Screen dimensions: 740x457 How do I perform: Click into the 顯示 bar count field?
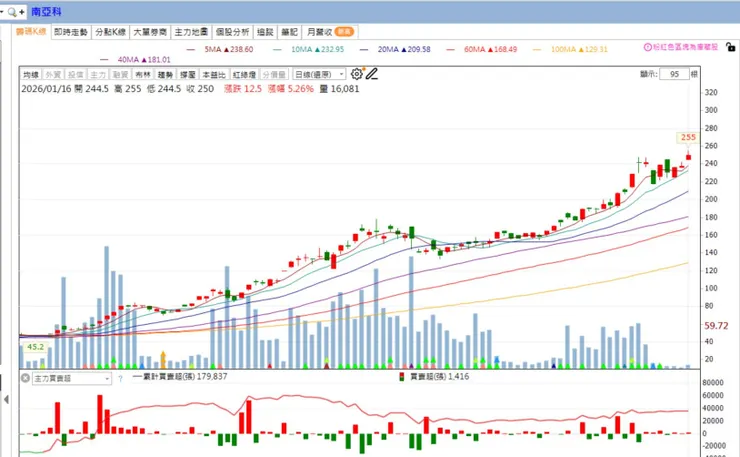[x=674, y=74]
